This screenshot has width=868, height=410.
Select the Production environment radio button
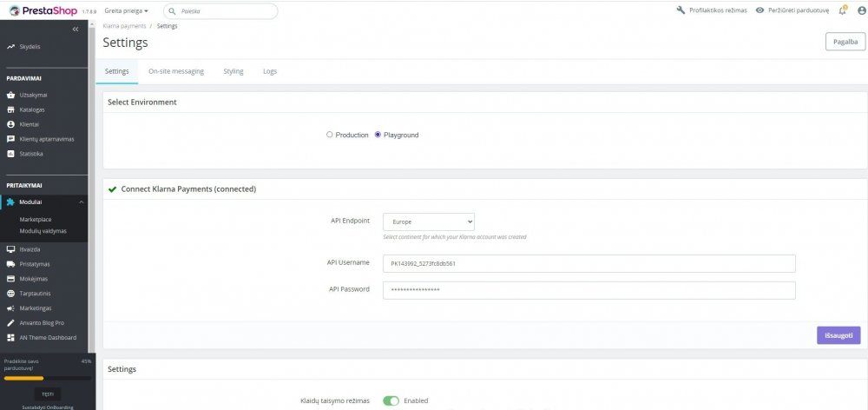pyautogui.click(x=330, y=135)
